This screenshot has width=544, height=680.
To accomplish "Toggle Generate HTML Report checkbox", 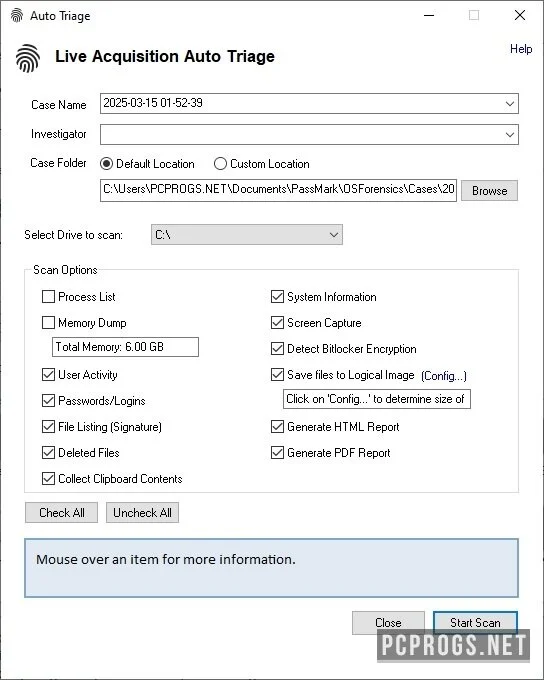I will [x=277, y=427].
